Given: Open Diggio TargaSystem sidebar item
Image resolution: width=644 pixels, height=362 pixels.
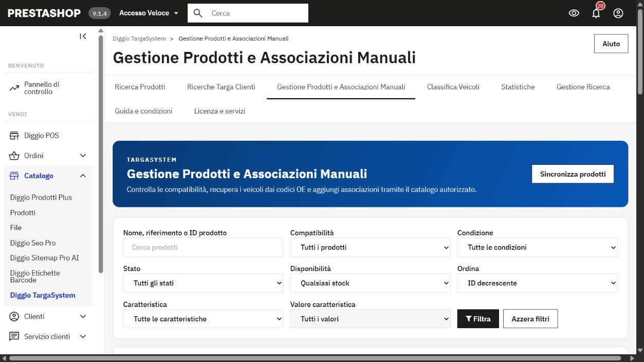Looking at the screenshot, I should [x=43, y=295].
